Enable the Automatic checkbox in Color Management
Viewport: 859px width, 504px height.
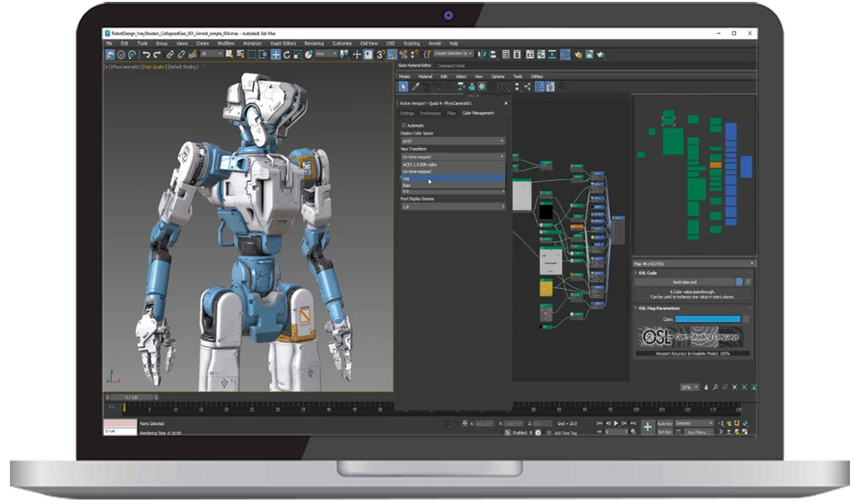point(404,126)
